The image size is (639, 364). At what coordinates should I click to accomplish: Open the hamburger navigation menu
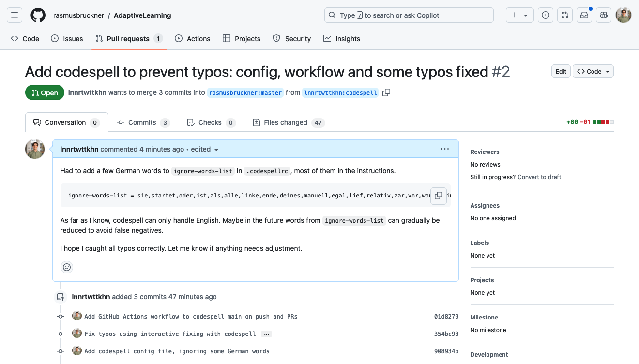coord(15,15)
